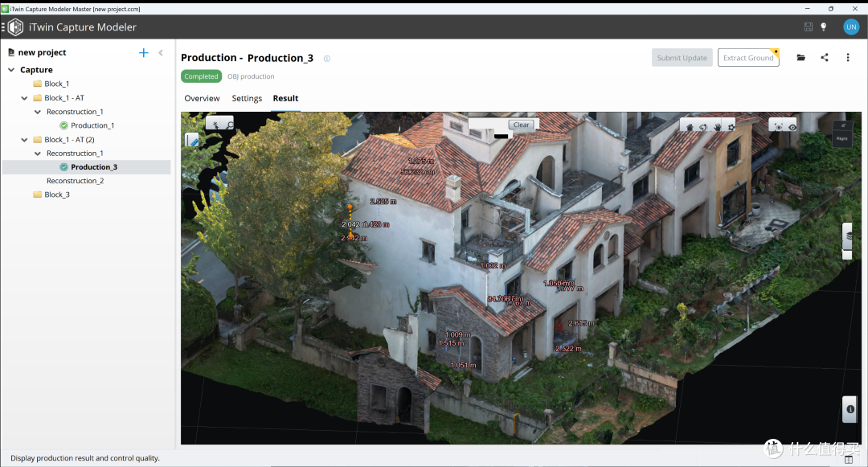The height and width of the screenshot is (467, 868).
Task: Select the point-pick cursor tool in viewer
Action: (215, 125)
